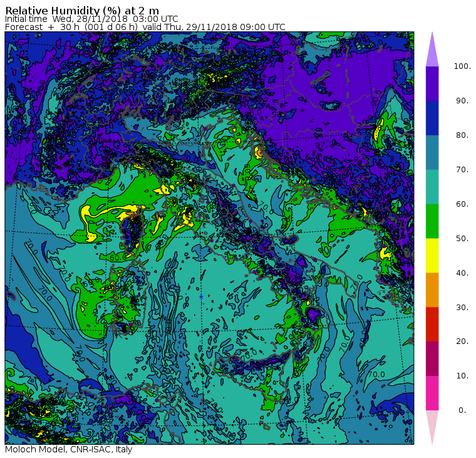The image size is (476, 458).
Task: Click the "80." legend label
Action: point(462,135)
